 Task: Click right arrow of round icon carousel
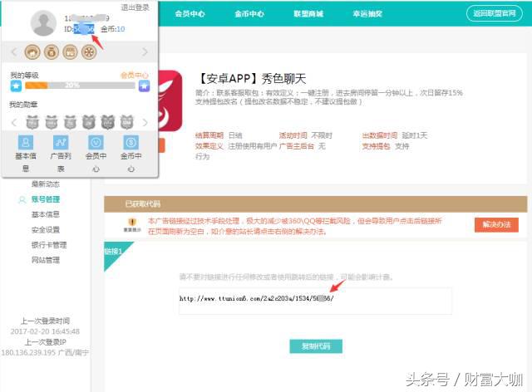click(145, 51)
